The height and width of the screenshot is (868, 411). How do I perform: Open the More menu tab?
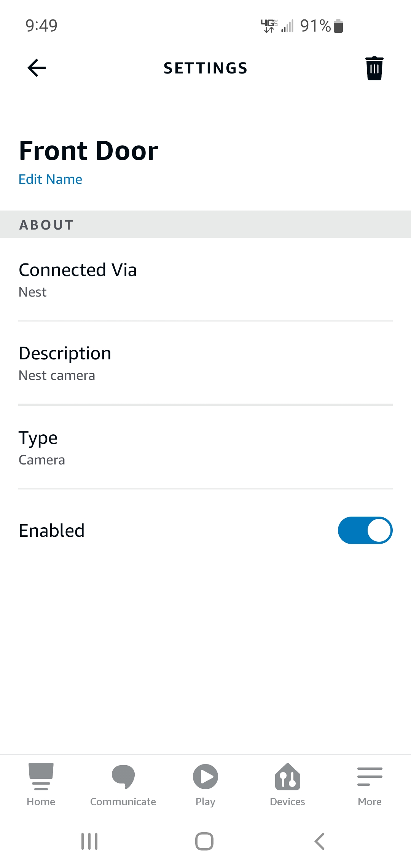pos(370,784)
